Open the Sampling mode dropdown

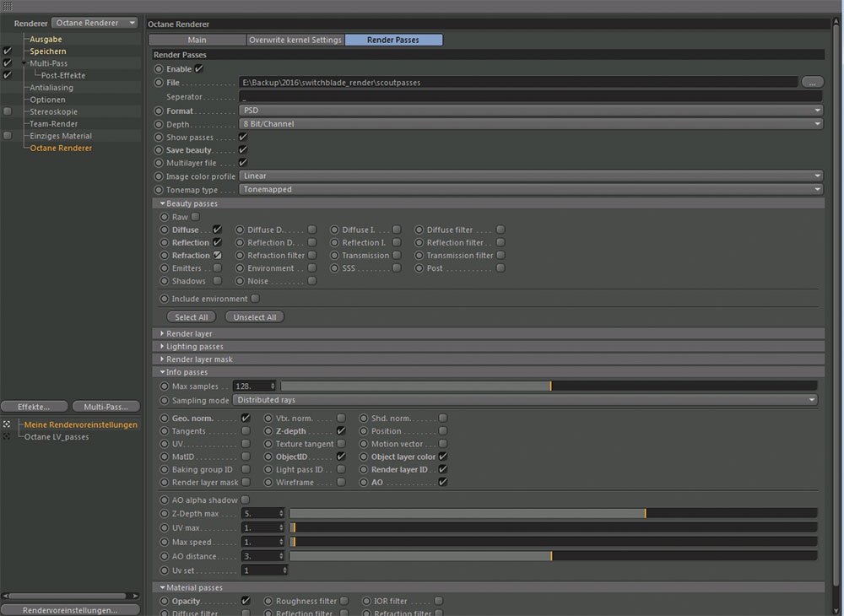525,400
